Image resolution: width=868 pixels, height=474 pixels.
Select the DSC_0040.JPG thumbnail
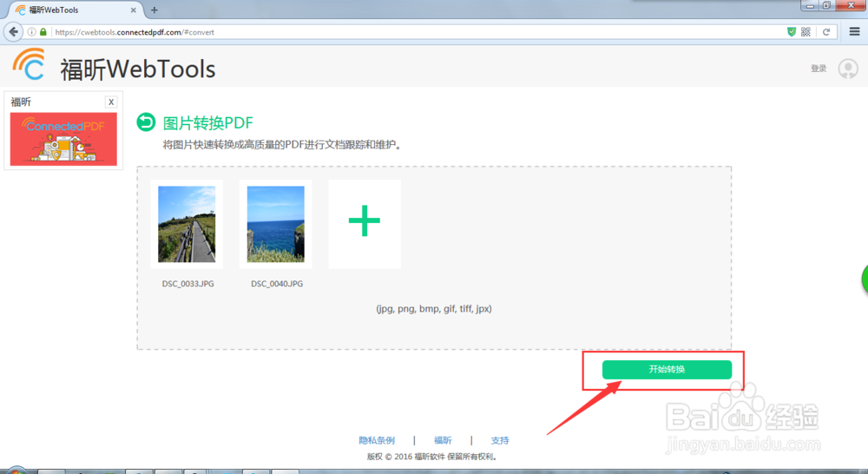point(276,224)
